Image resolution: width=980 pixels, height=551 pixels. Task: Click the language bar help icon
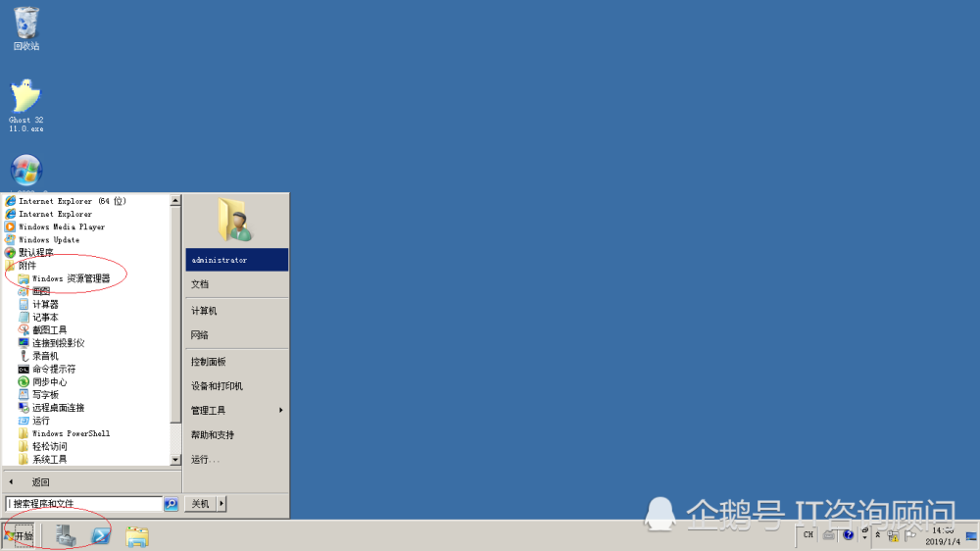(x=848, y=534)
